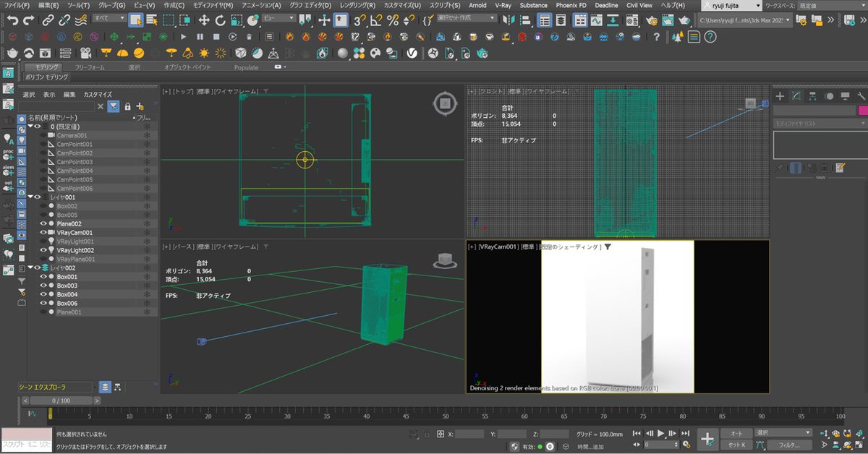Screen dimensions: 868x454
Task: Open the Create panel plus tab
Action: tap(780, 96)
